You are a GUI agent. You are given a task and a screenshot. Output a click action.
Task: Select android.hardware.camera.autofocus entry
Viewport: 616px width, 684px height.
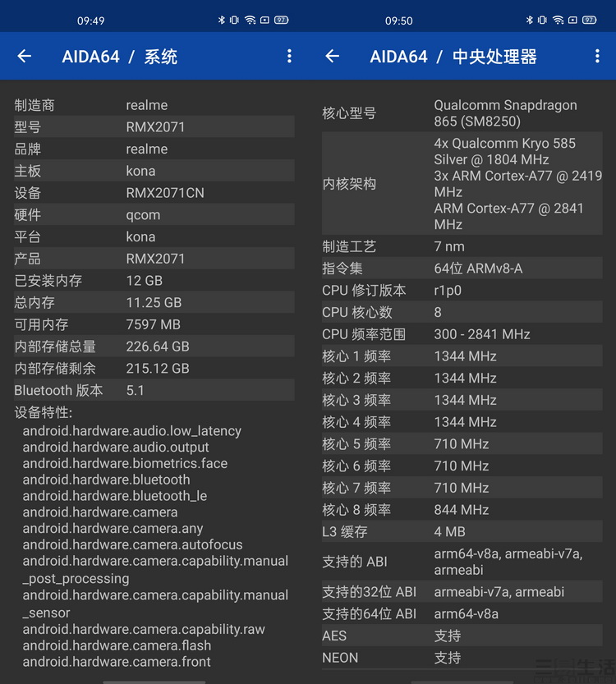[x=132, y=544]
